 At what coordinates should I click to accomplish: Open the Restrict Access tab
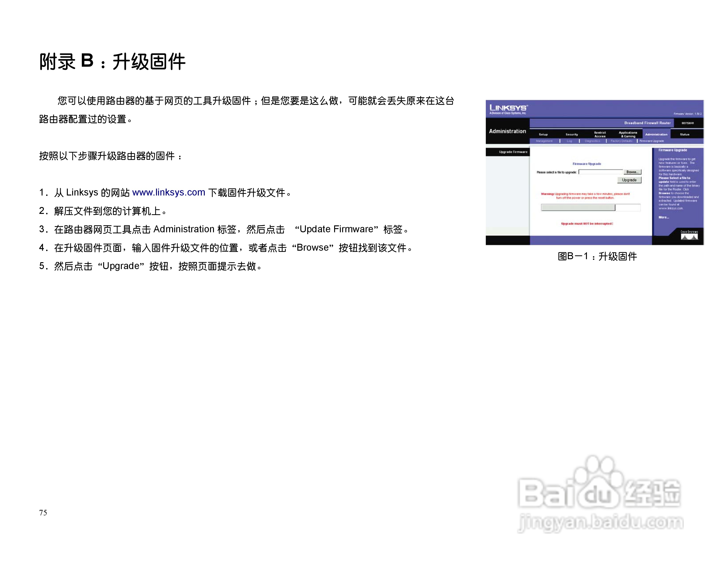coord(600,135)
